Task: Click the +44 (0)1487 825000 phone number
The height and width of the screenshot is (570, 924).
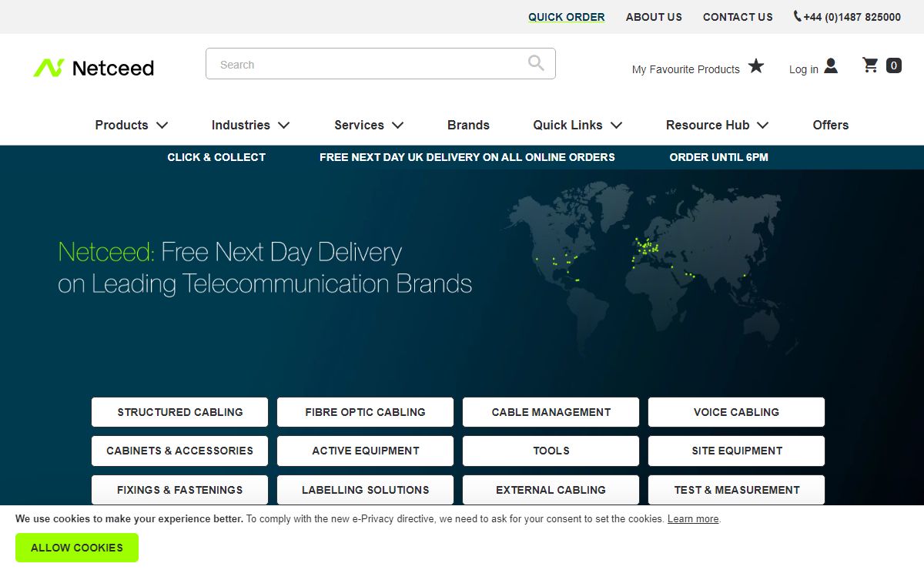Action: click(852, 17)
